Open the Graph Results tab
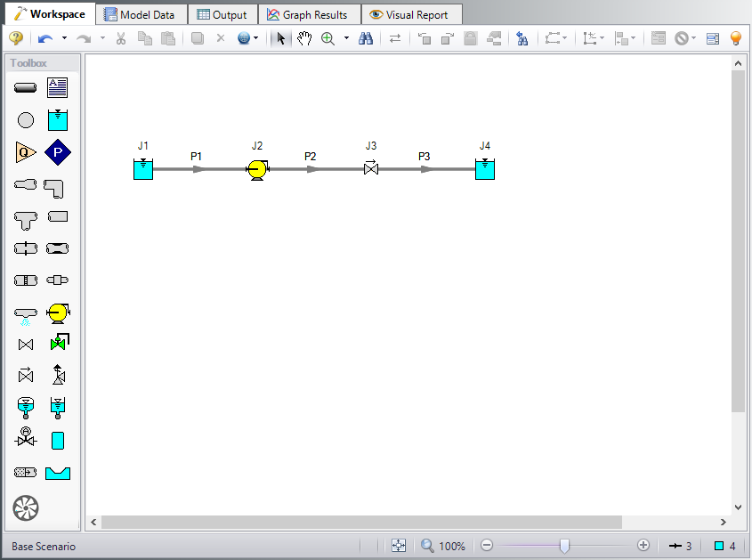Viewport: 752px width, 560px height. pyautogui.click(x=308, y=13)
